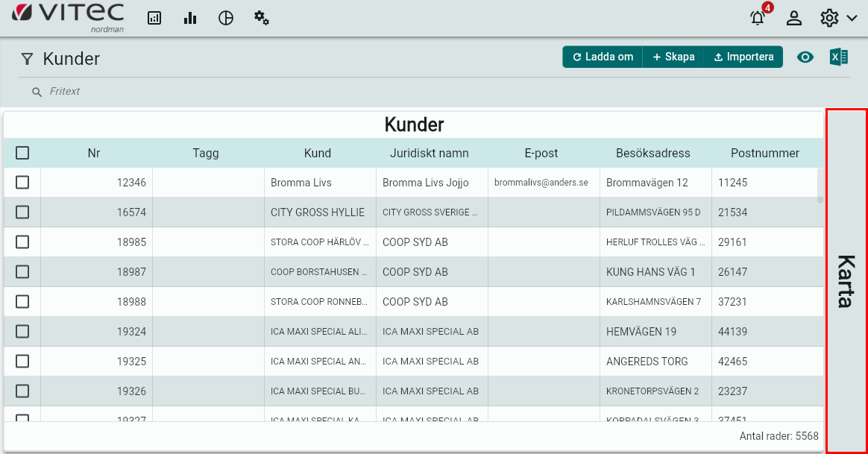The width and height of the screenshot is (868, 454).
Task: Click the Antal rader: 5568 counter
Action: click(779, 436)
